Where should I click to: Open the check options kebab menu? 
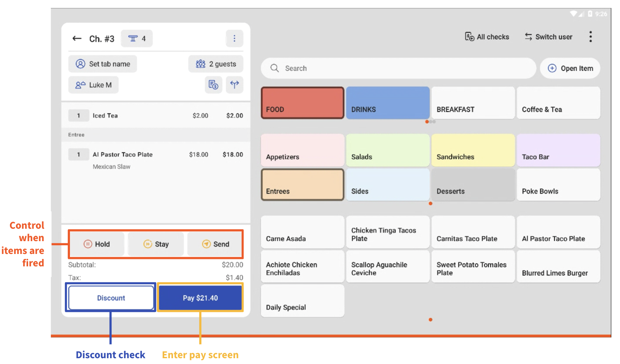tap(234, 38)
